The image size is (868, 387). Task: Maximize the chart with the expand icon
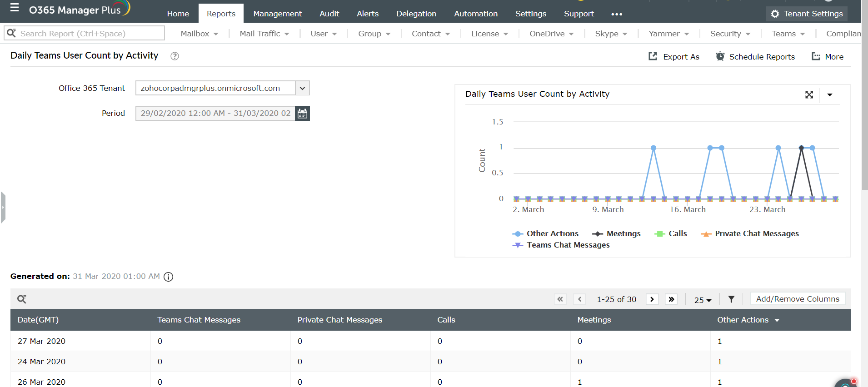point(809,94)
